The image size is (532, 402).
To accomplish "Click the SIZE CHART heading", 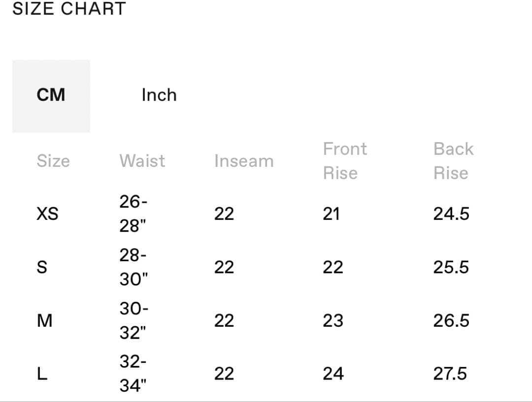I will click(69, 9).
